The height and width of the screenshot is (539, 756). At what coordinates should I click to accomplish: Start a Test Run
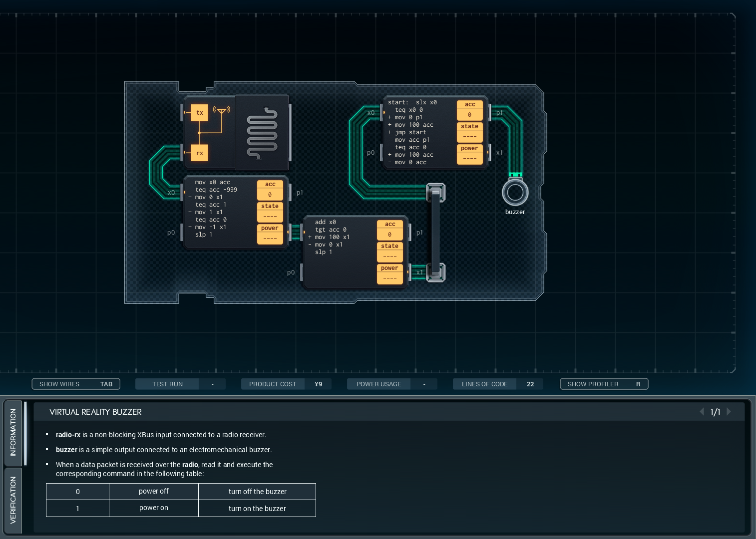(x=168, y=384)
